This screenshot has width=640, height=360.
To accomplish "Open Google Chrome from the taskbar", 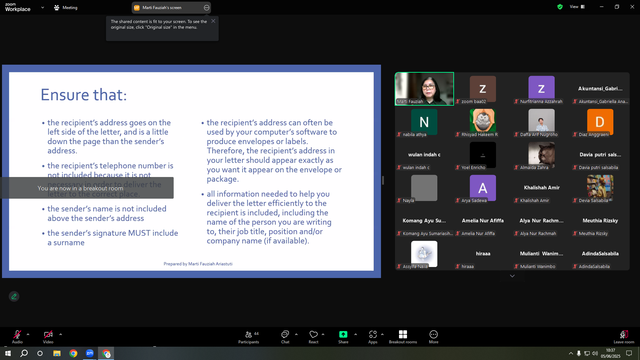I will (x=73, y=353).
